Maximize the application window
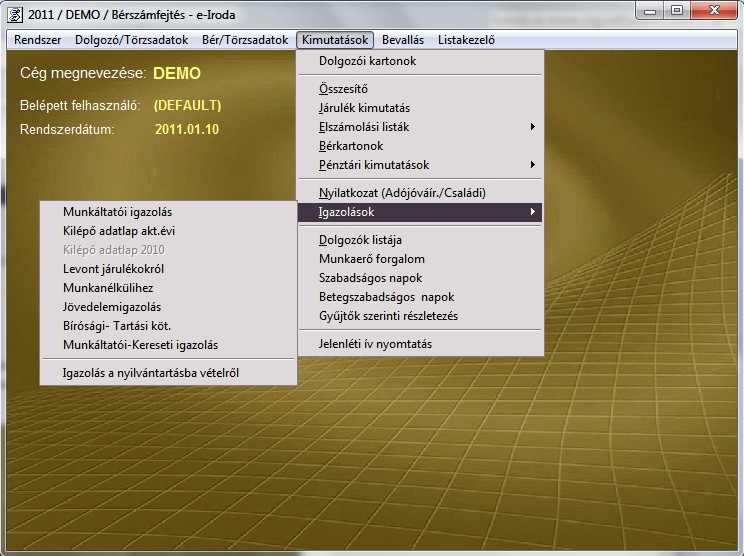 click(x=677, y=10)
